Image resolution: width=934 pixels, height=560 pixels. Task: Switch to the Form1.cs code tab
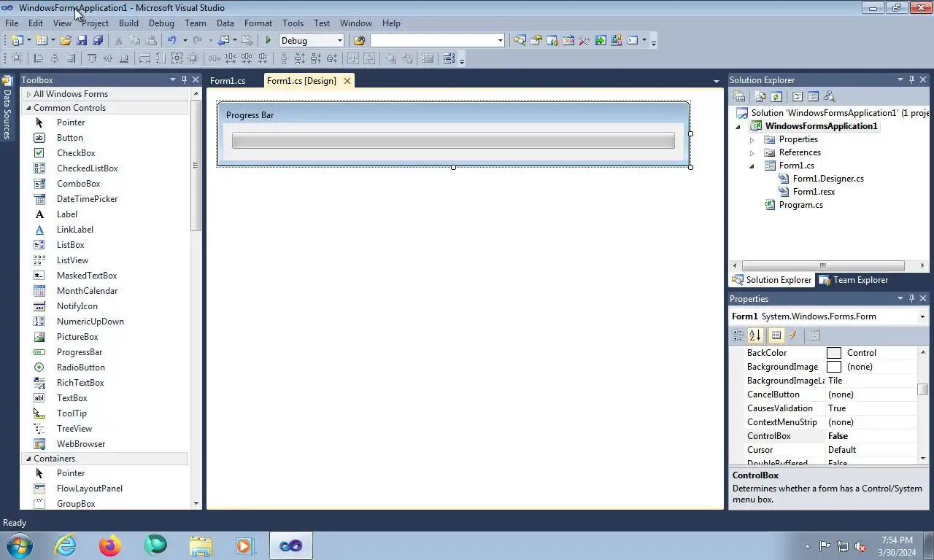228,81
